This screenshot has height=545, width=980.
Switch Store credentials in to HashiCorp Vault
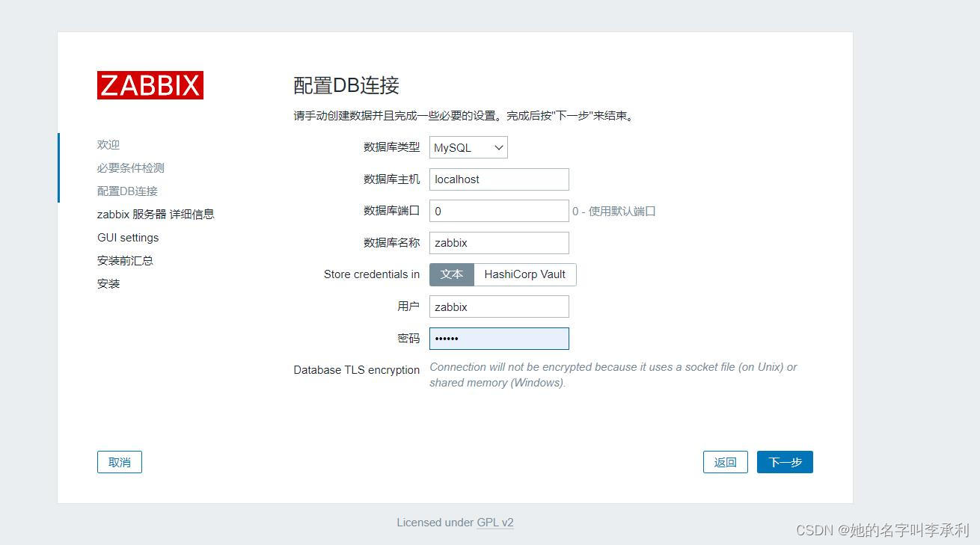coord(525,274)
